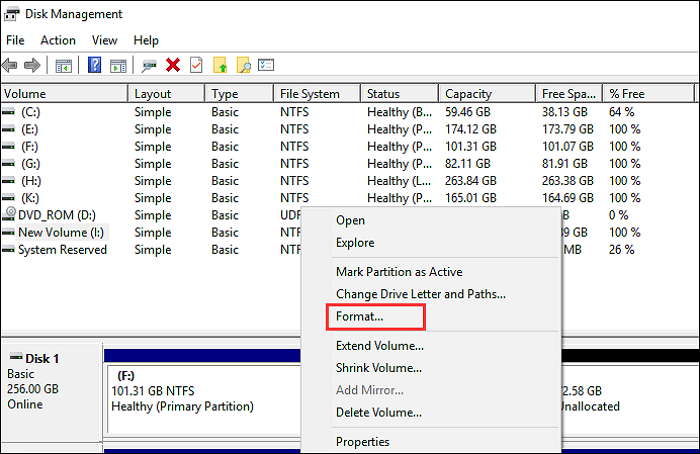Screen dimensions: 700x454
Task: Click the folder with magnifier icon
Action: [x=244, y=66]
